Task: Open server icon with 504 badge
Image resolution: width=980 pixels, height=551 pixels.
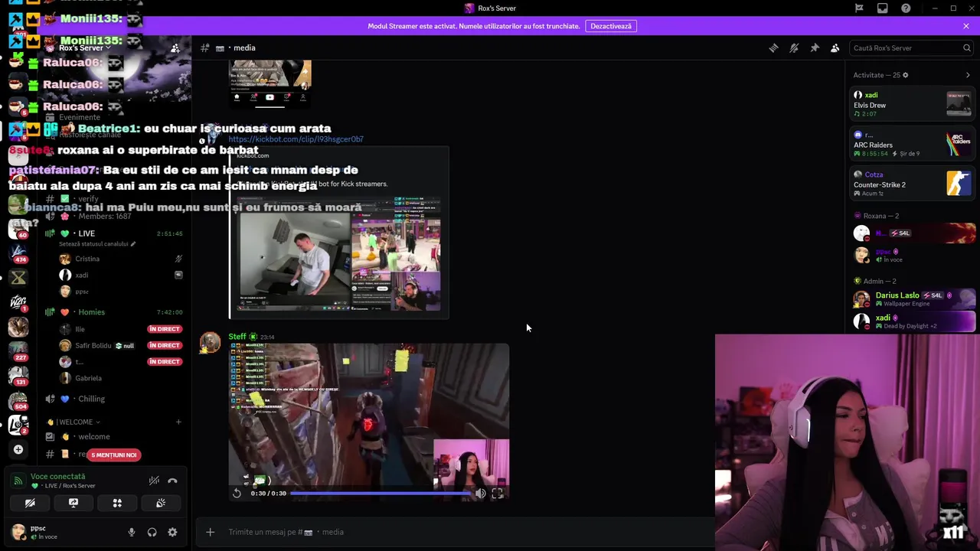Action: pos(18,400)
